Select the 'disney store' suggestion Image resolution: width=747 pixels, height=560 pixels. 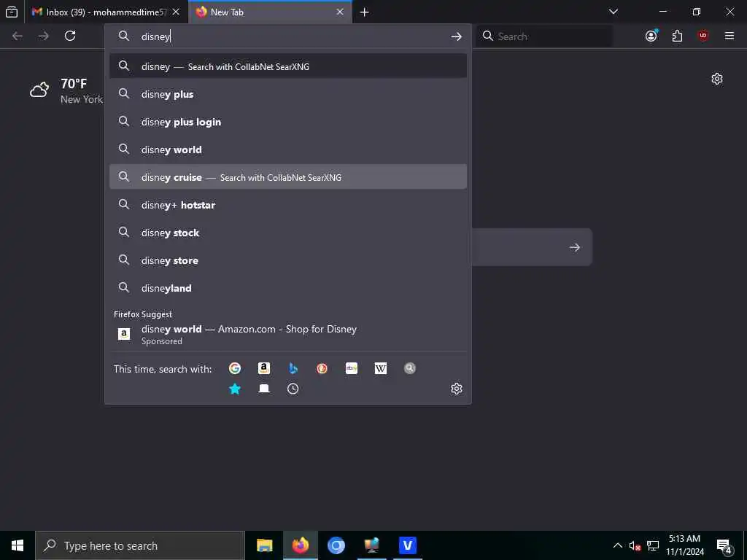[x=287, y=260]
